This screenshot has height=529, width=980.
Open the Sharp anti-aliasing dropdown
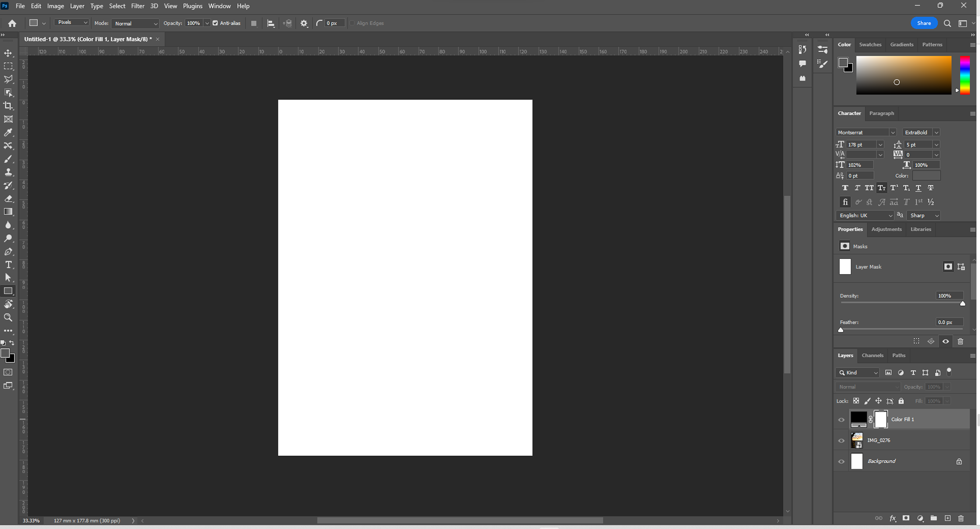point(924,215)
